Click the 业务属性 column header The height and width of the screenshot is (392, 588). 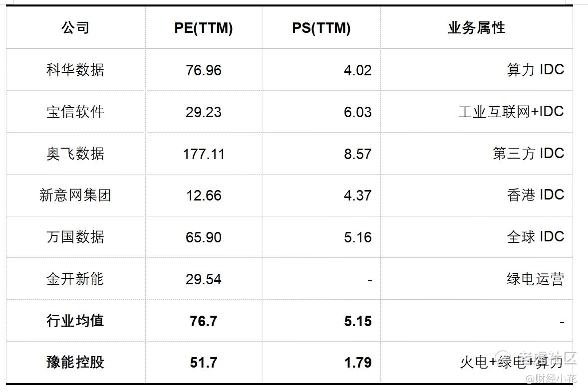pos(477,28)
